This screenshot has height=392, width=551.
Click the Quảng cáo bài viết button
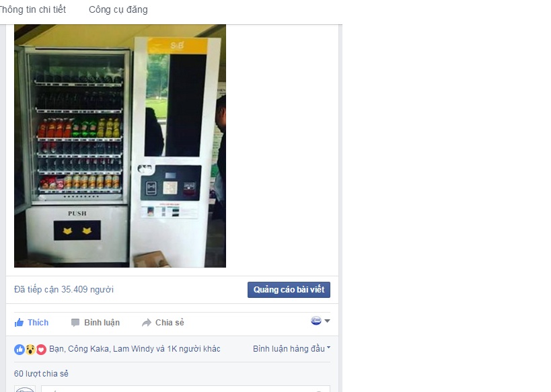pyautogui.click(x=289, y=290)
